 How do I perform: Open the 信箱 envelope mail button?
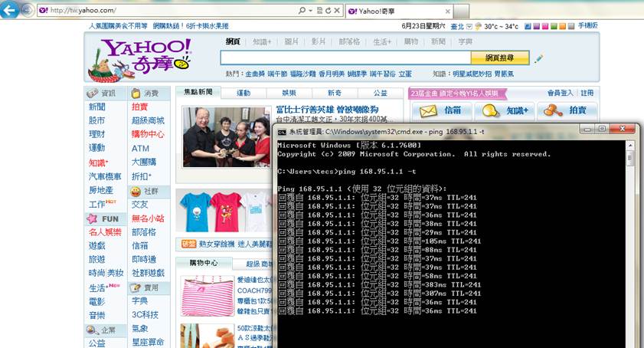[442, 110]
